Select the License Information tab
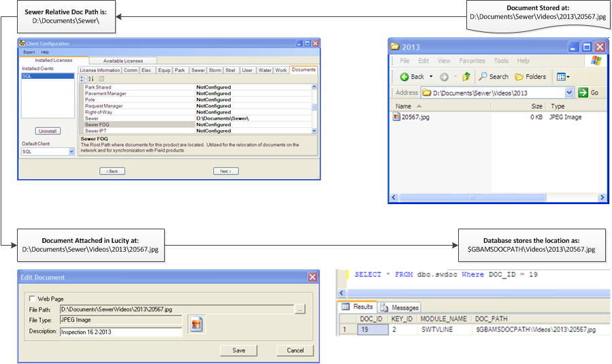Viewport: 612px width, 364px height. click(x=100, y=70)
